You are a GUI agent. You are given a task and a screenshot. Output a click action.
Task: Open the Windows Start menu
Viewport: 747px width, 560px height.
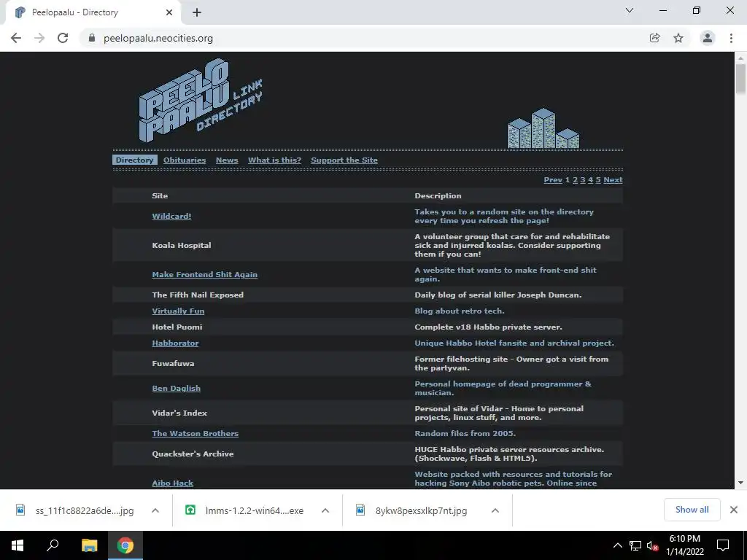(18, 545)
